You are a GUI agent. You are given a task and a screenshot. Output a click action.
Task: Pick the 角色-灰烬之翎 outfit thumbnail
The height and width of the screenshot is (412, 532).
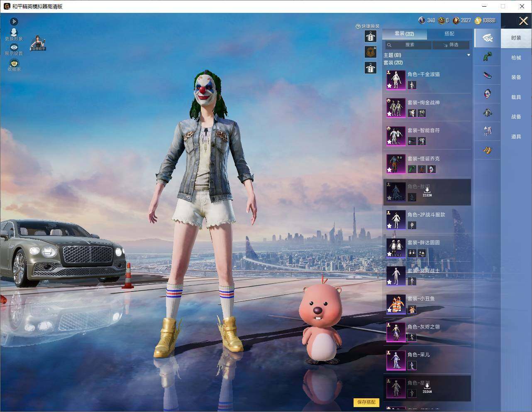point(396,332)
